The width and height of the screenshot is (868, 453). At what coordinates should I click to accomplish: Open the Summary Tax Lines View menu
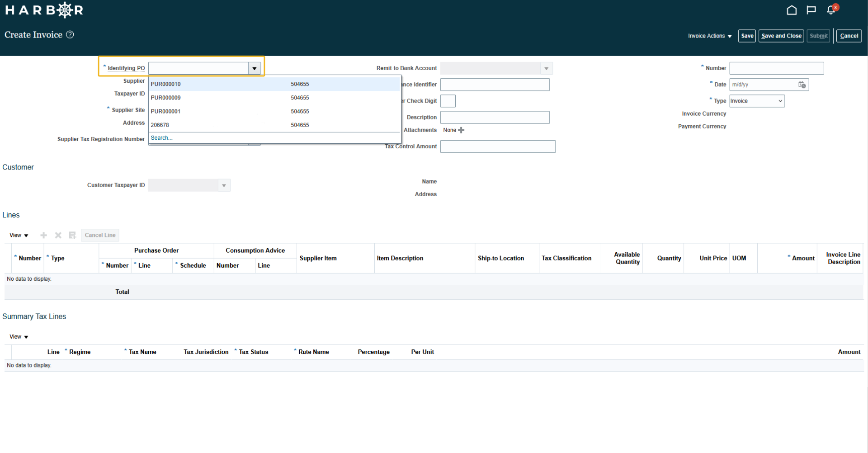[x=19, y=337]
